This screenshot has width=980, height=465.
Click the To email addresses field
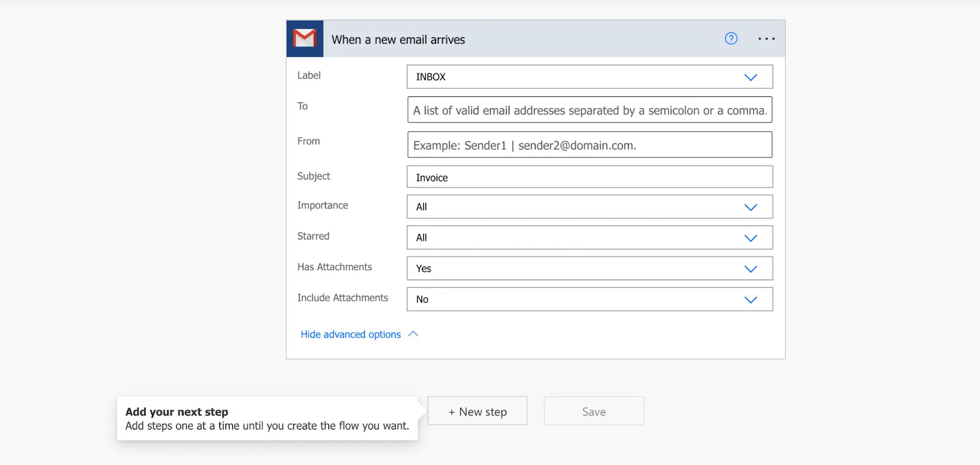pyautogui.click(x=589, y=110)
